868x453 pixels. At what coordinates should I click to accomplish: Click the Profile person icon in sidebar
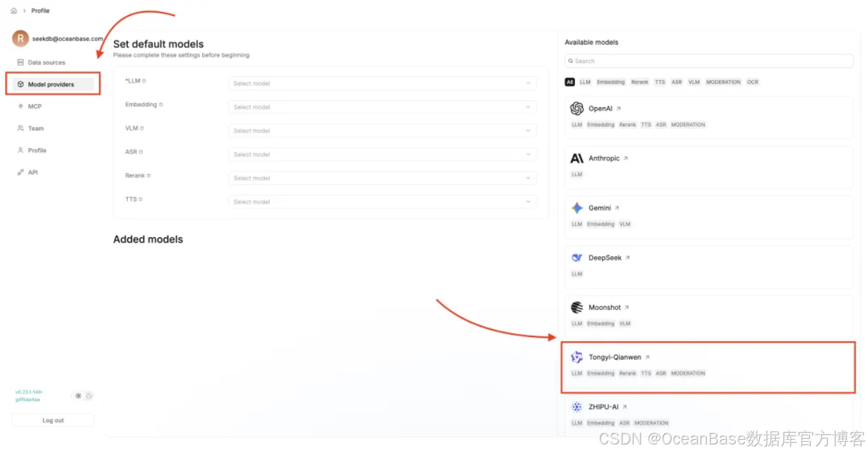(20, 150)
